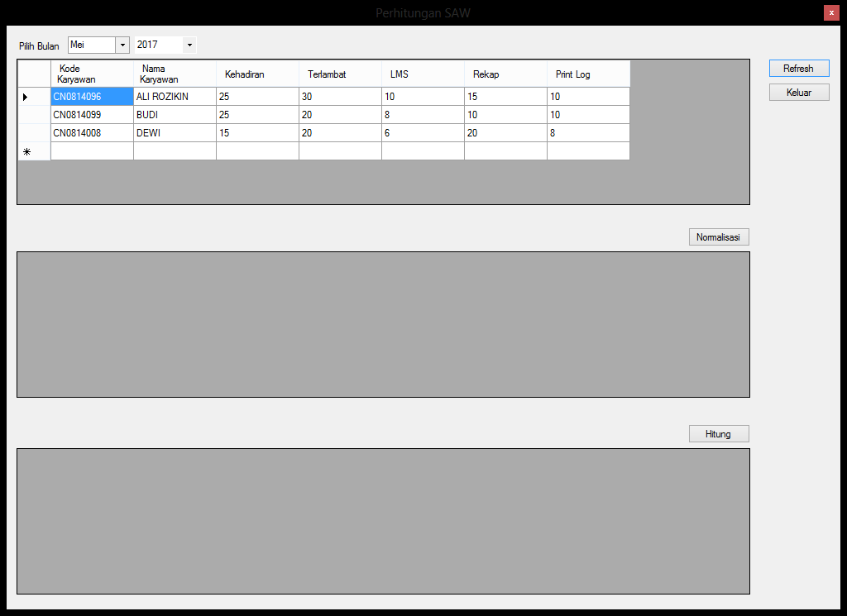Close the Perhitungan SAW window
Image resolution: width=847 pixels, height=616 pixels.
tap(831, 12)
